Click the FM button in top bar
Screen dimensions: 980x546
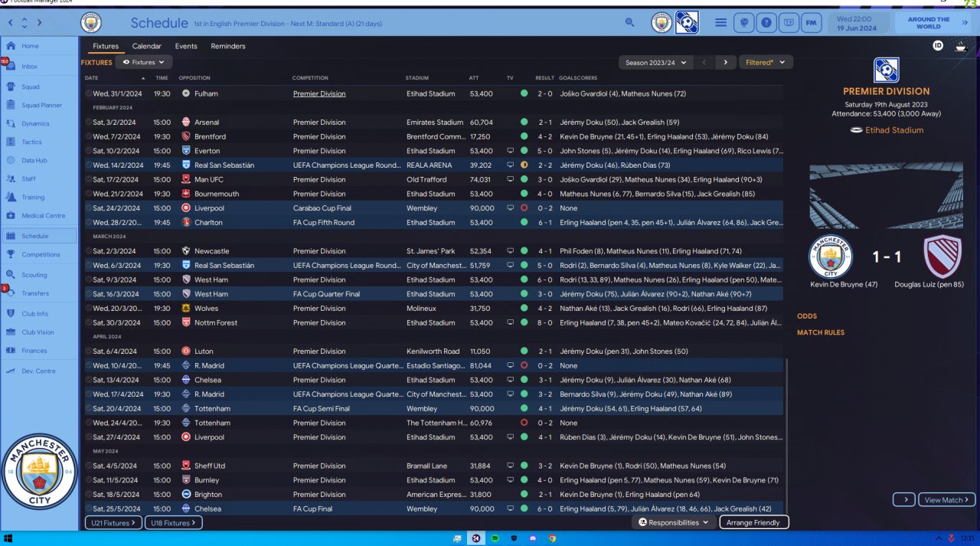coord(811,23)
